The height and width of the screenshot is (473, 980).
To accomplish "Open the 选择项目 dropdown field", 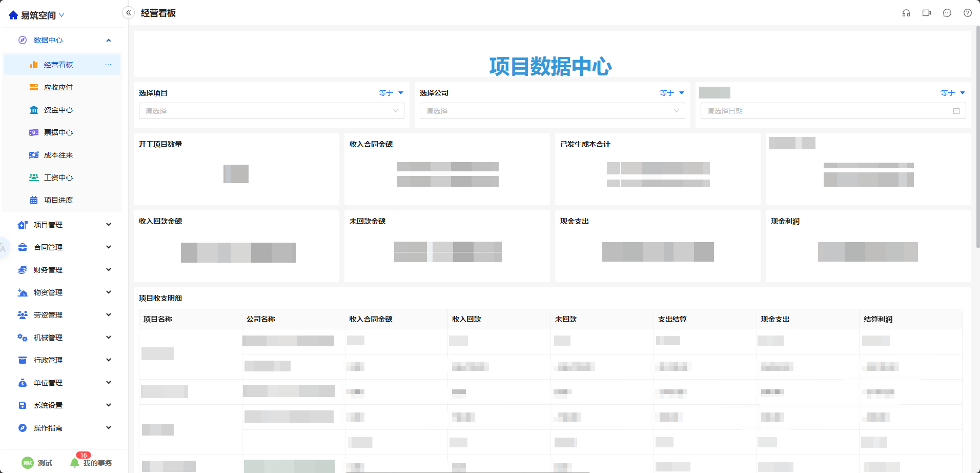I will pyautogui.click(x=271, y=111).
